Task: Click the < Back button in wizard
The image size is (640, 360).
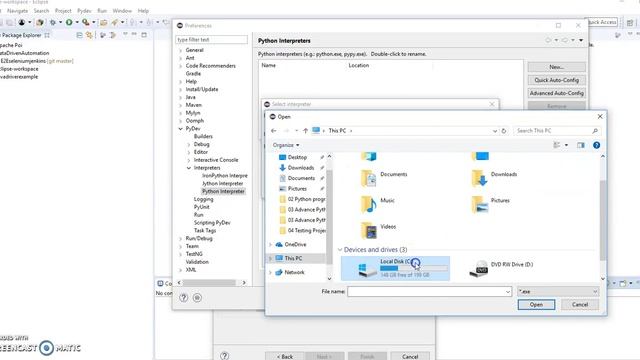Action: (284, 356)
